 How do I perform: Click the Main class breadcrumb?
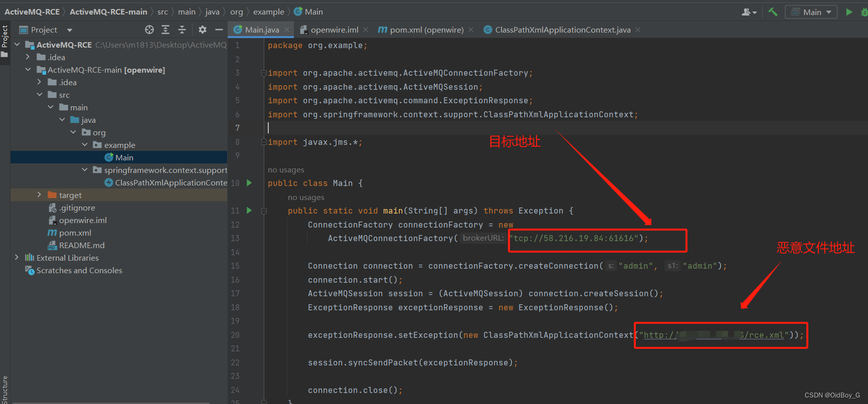tap(308, 12)
